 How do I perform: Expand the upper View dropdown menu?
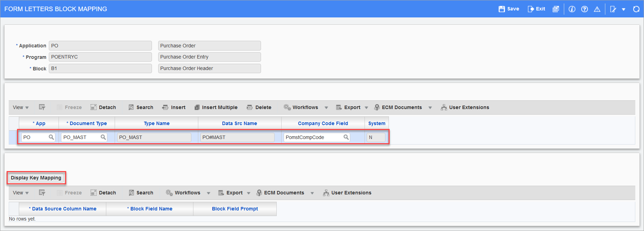pos(21,107)
